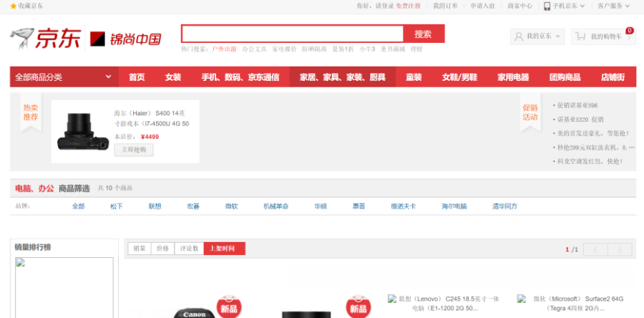Select 手机、数码、京东通信 in navigation
This screenshot has width=644, height=318.
(240, 77)
